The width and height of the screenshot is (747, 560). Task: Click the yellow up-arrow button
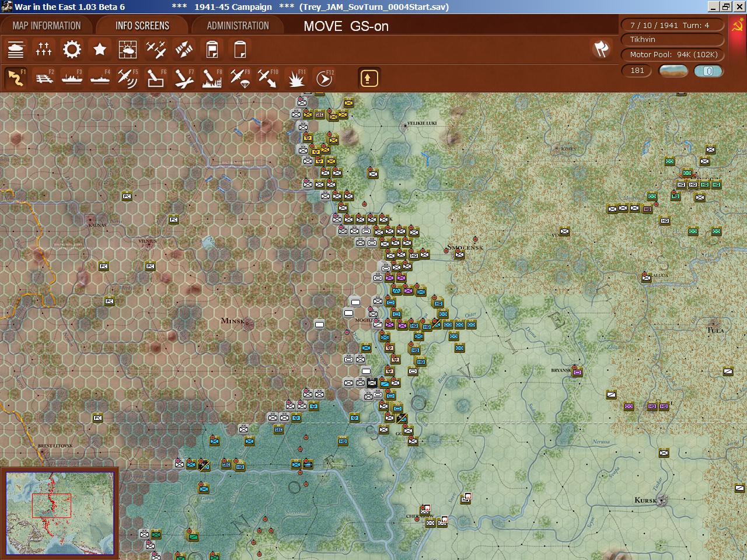pyautogui.click(x=369, y=78)
